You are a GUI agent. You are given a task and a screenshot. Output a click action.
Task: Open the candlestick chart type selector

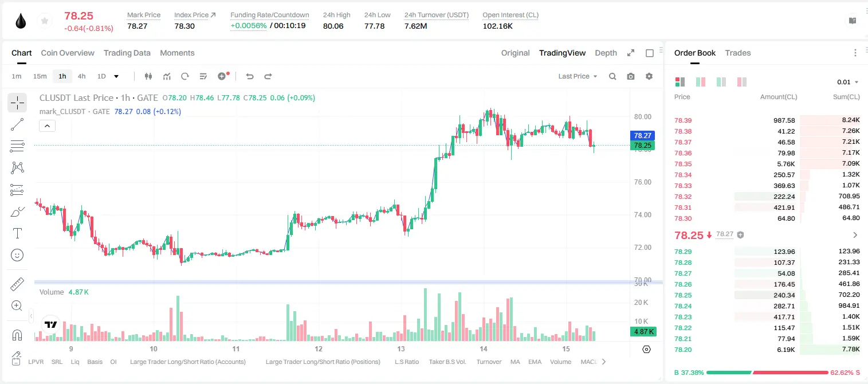(x=149, y=76)
